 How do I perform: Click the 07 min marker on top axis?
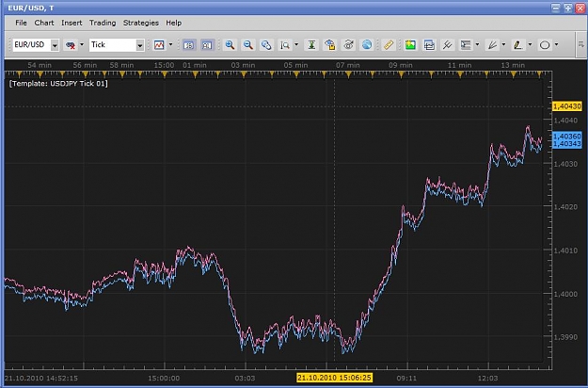(x=348, y=65)
